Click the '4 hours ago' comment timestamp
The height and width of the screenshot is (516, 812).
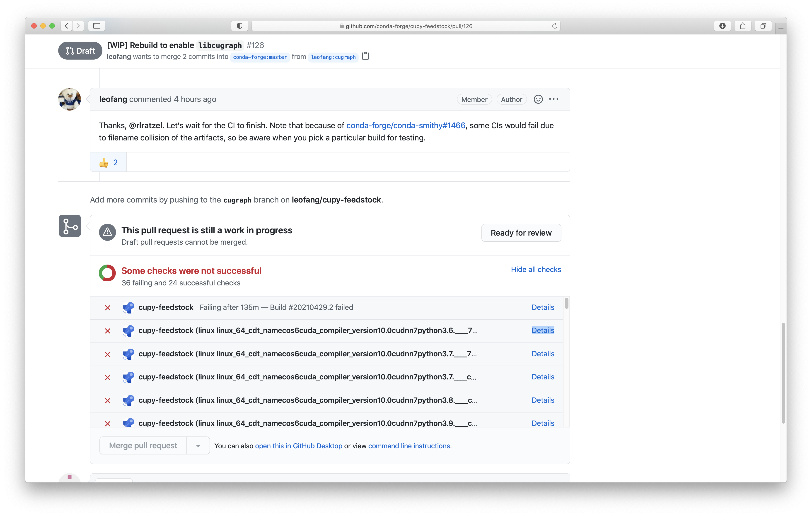(x=195, y=99)
